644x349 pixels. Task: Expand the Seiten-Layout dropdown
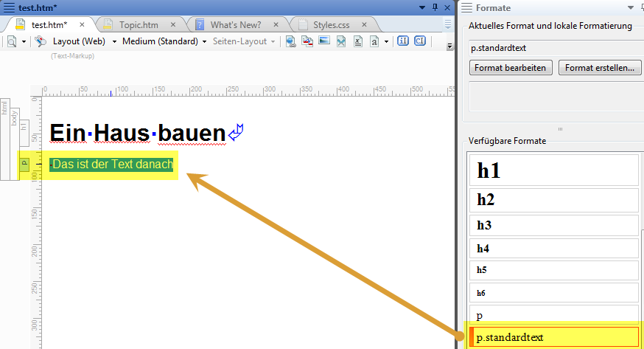click(x=244, y=41)
